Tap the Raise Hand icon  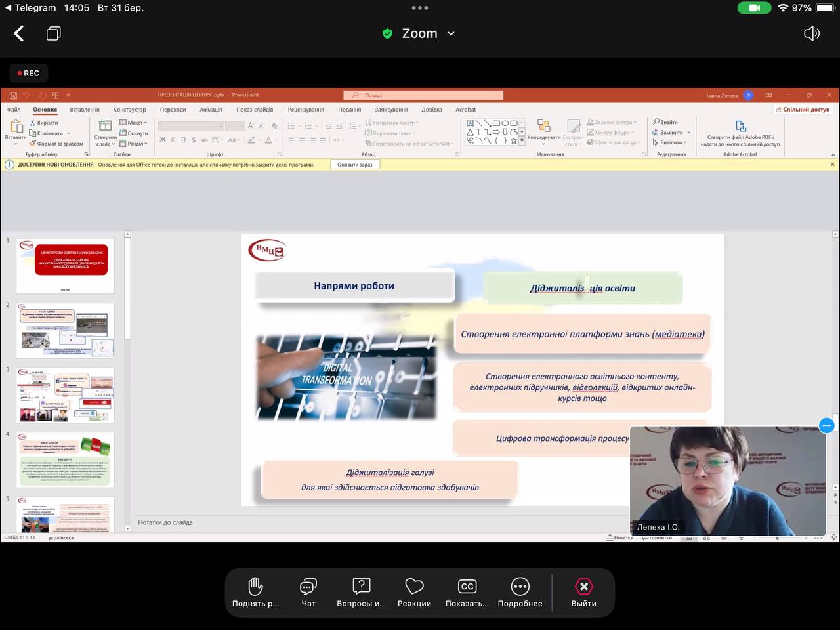[x=255, y=587]
